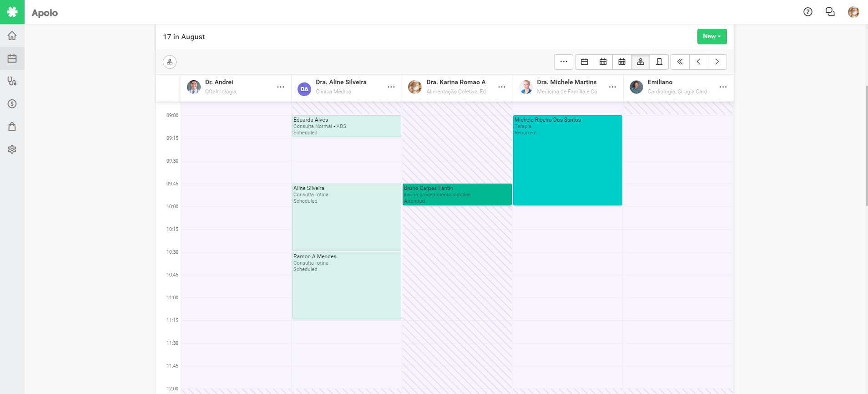Open options menu for Dra. Karina Romao
Viewport: 868px width, 394px height.
click(x=502, y=87)
